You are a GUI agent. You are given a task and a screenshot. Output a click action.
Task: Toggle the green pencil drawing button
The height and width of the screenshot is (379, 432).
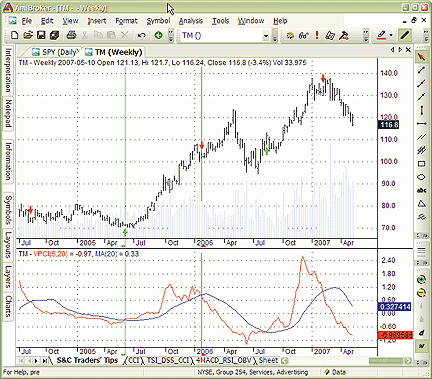(x=405, y=35)
